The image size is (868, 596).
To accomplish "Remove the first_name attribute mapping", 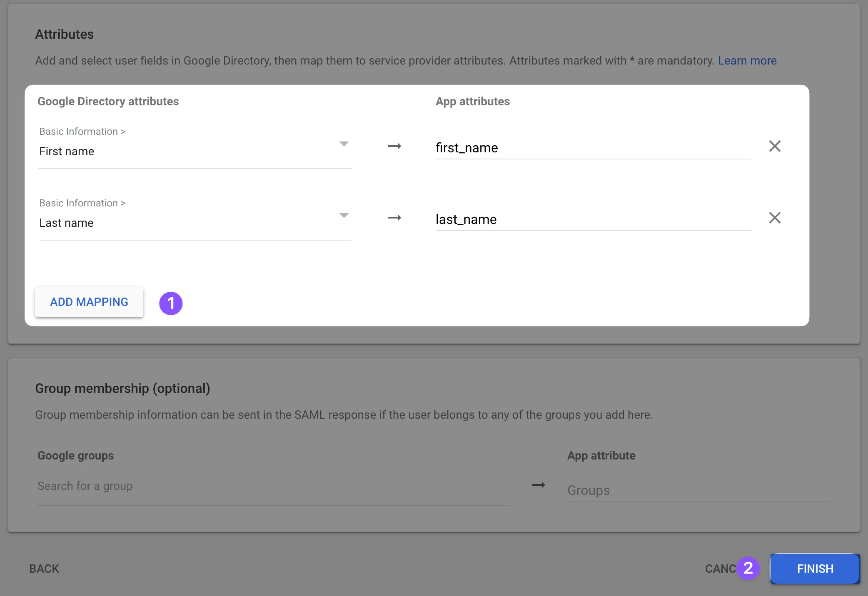I will (775, 146).
